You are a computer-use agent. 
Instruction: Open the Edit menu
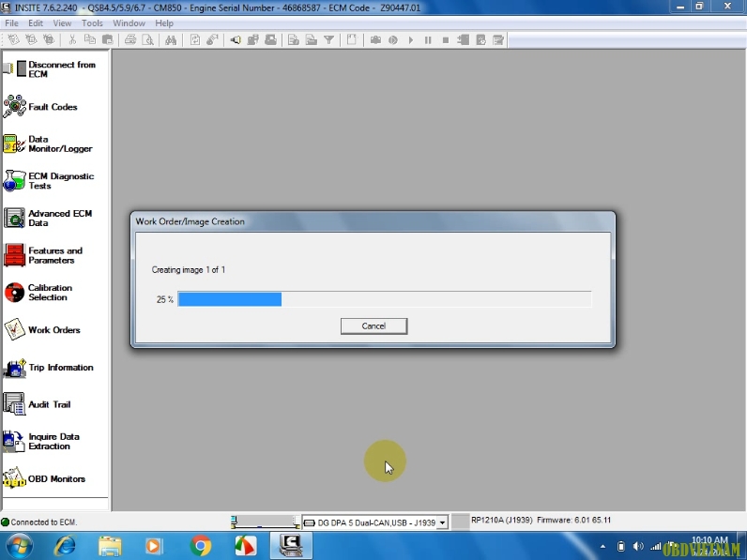pyautogui.click(x=36, y=23)
